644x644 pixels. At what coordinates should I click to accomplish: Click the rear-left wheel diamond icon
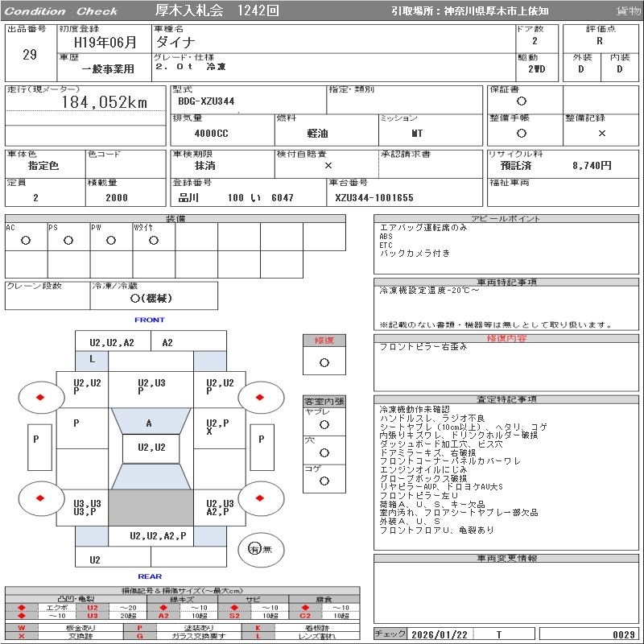(39, 498)
